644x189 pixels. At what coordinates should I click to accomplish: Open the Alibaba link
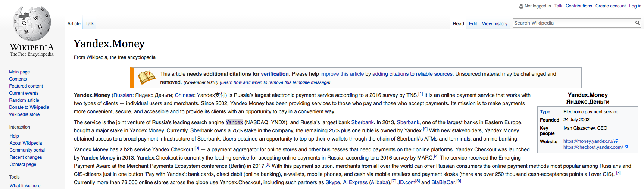tap(380, 182)
